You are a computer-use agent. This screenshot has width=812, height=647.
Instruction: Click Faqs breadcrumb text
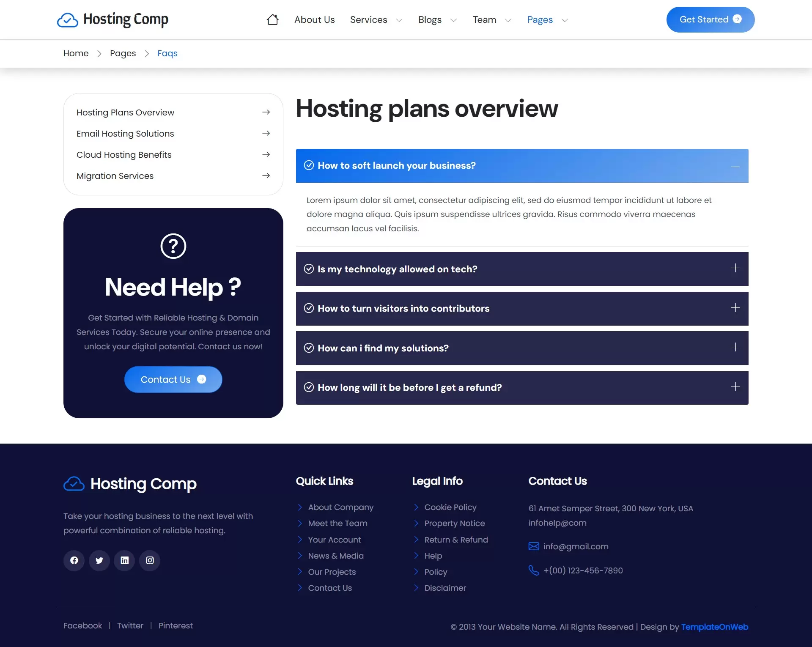(167, 53)
